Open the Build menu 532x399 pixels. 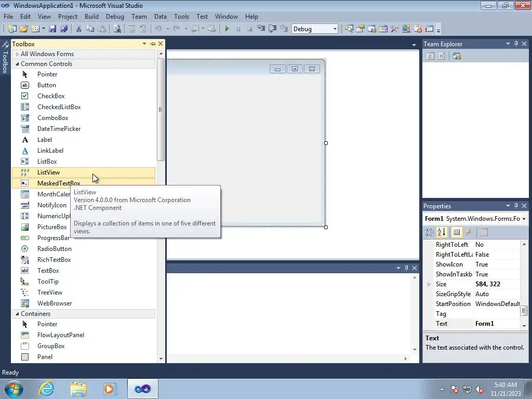pos(91,16)
